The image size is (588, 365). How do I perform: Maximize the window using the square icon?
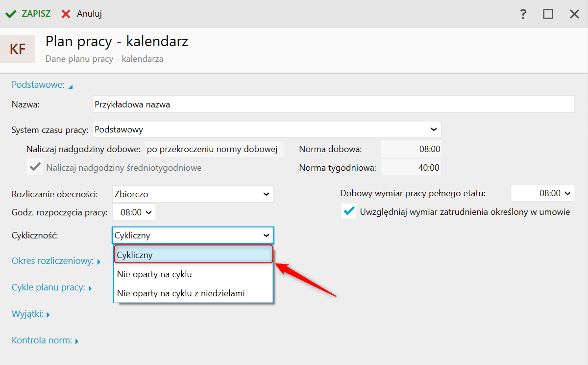(x=548, y=14)
